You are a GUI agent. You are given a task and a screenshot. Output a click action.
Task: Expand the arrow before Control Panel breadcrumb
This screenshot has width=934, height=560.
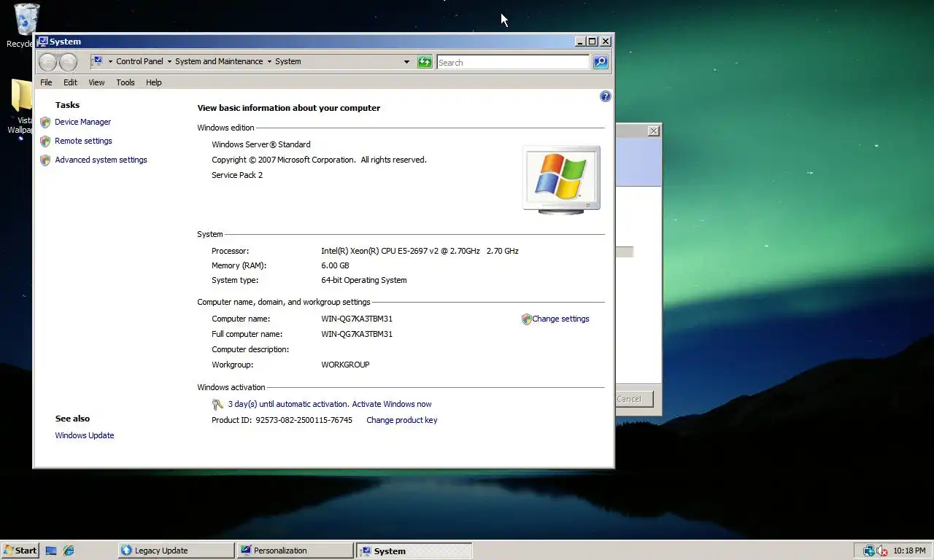tap(110, 62)
